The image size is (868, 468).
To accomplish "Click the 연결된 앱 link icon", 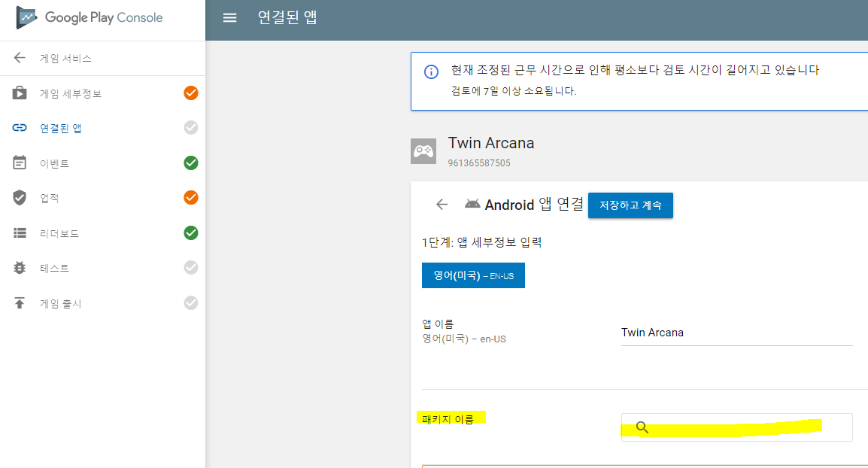I will (20, 128).
